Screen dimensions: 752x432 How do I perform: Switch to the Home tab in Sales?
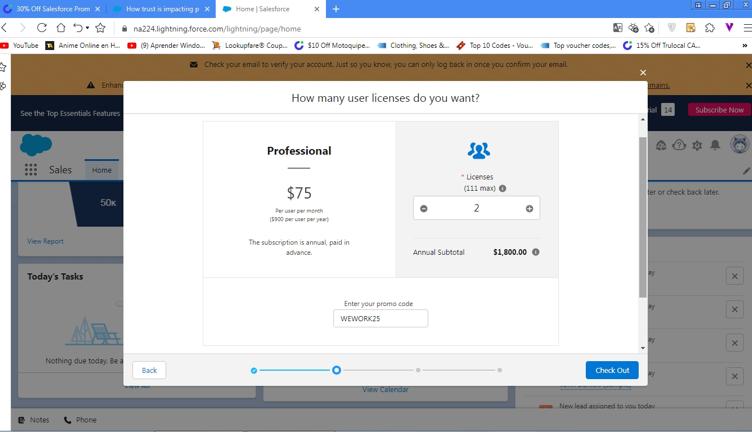(x=102, y=170)
